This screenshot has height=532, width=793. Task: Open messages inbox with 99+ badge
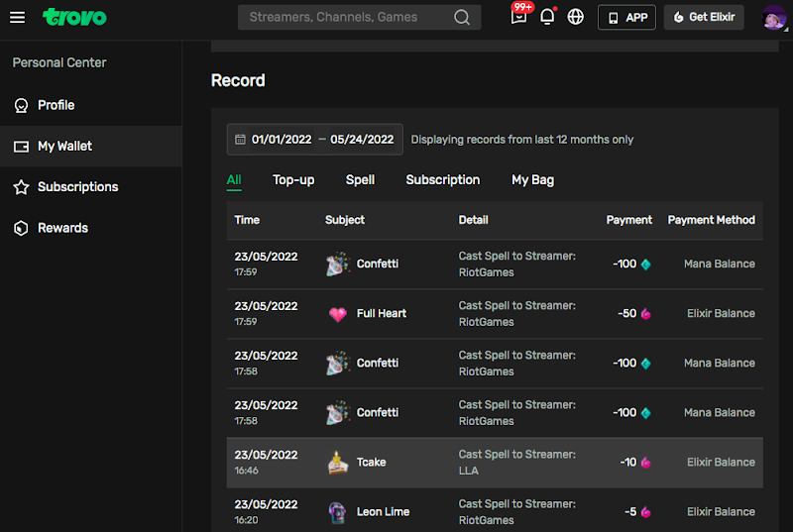(518, 17)
